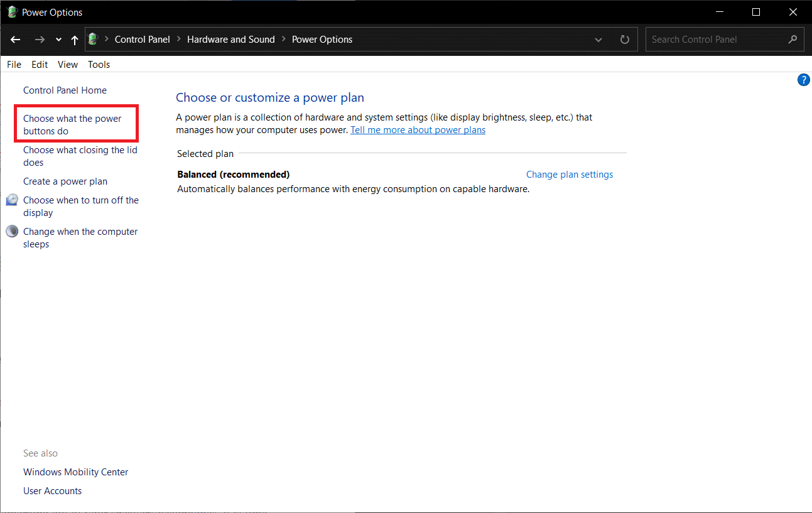Go to Control Panel Home
The width and height of the screenshot is (812, 513).
point(65,90)
